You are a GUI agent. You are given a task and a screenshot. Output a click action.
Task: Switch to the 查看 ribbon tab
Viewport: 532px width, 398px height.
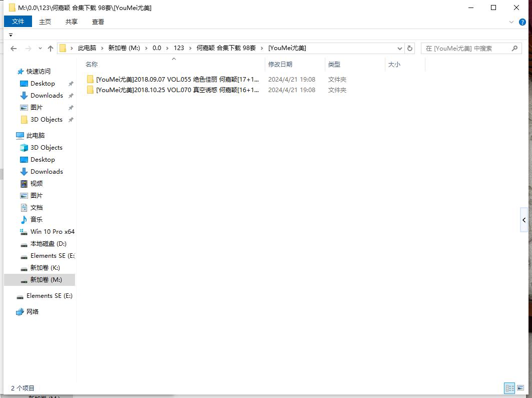tap(98, 22)
